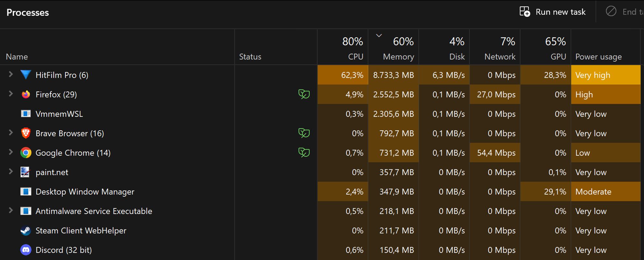The image size is (644, 260).
Task: Click the Desktop Window Manager icon
Action: pyautogui.click(x=26, y=191)
